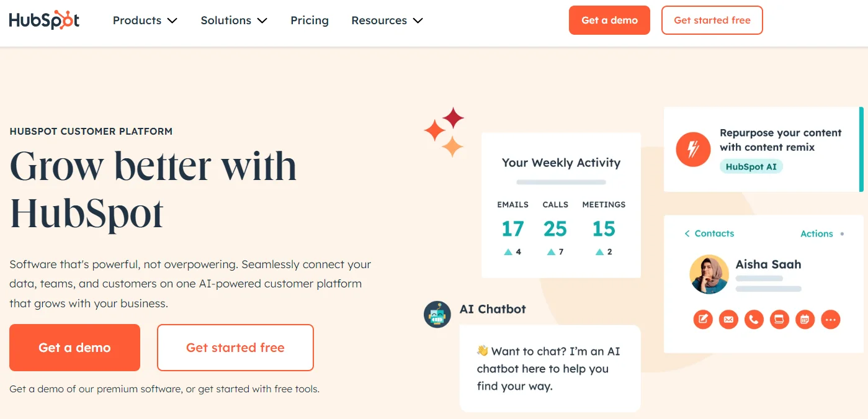Click the email envelope icon for the contact
This screenshot has height=419, width=868.
728,320
